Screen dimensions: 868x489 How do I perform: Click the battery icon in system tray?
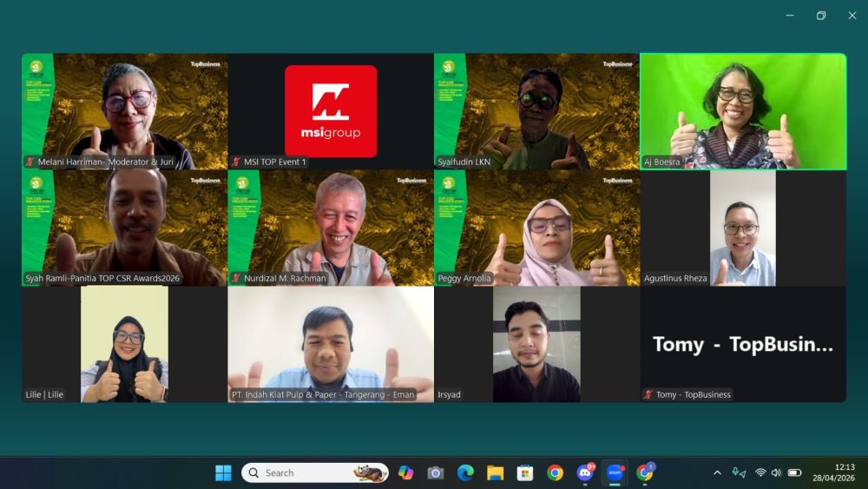[793, 472]
